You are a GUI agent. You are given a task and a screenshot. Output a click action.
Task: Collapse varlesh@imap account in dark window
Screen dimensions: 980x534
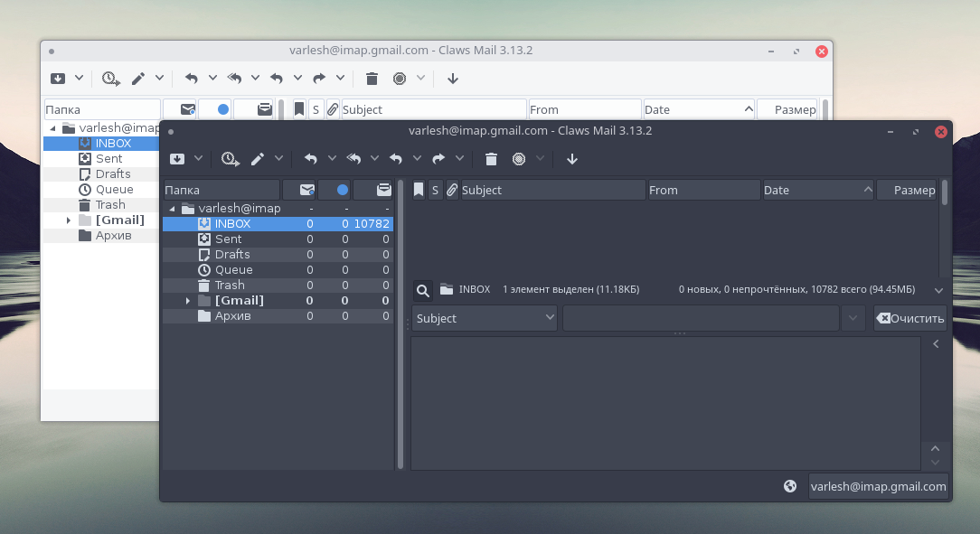click(x=172, y=209)
